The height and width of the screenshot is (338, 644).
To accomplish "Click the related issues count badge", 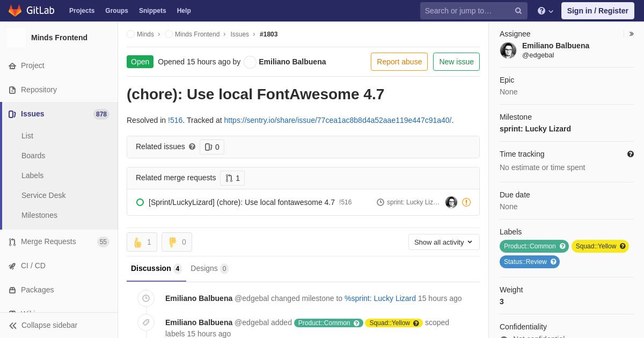I will pos(212,147).
